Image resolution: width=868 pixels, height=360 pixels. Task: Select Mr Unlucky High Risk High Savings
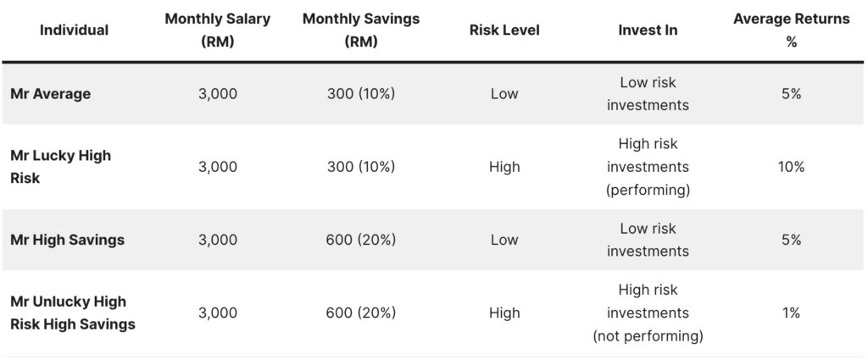coord(73,313)
